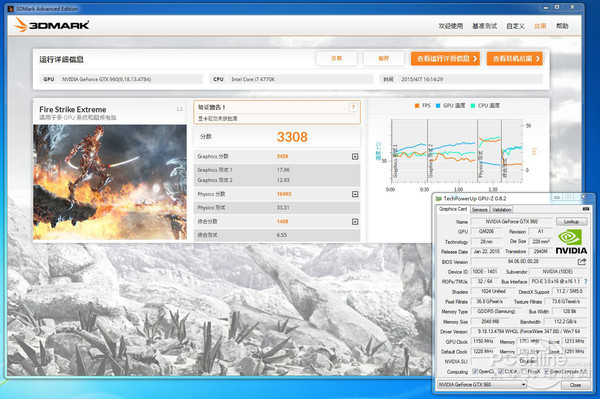Image resolution: width=600 pixels, height=399 pixels.
Task: Click the Graphics score value 3458
Action: coord(282,156)
